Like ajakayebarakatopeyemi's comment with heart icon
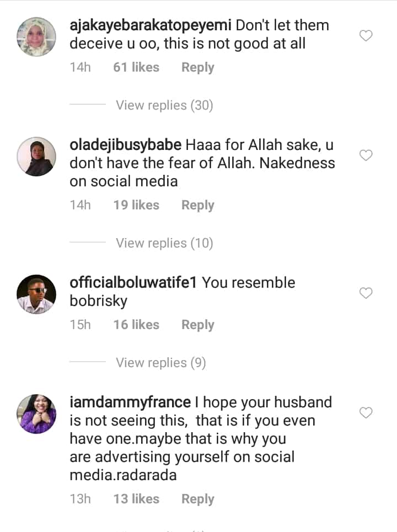 point(366,36)
